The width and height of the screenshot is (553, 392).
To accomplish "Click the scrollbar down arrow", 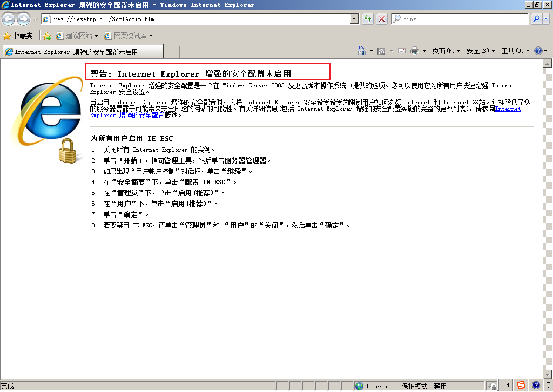I will click(548, 374).
